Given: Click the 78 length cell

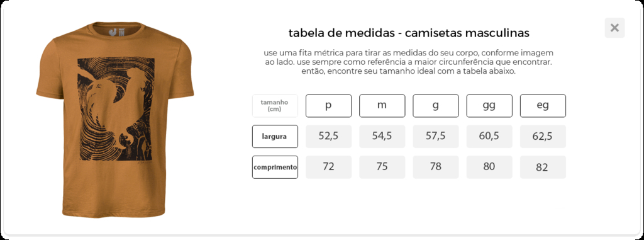Looking at the screenshot, I should click(436, 167).
